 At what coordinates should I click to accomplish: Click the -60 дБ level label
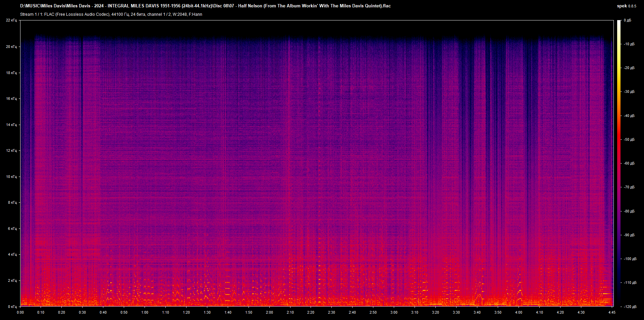(629, 163)
